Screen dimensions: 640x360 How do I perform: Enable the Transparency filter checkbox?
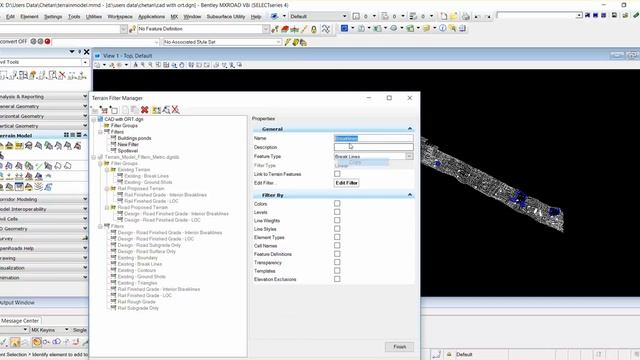(x=337, y=262)
